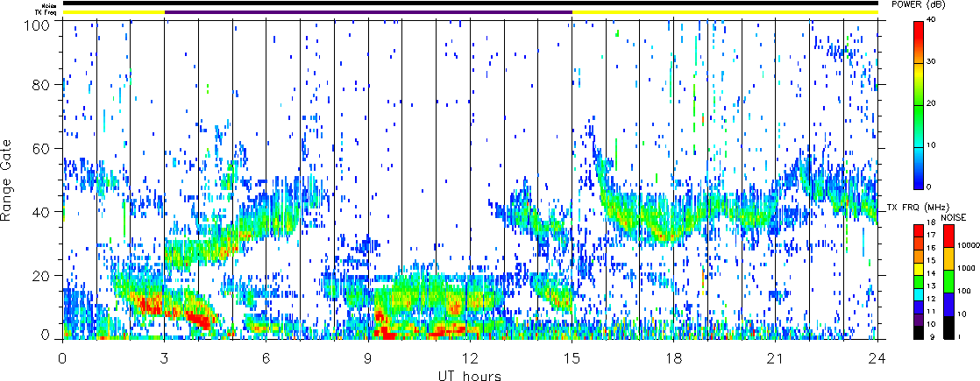This screenshot has width=980, height=381.
Task: Select the 3 tick on UT hours axis
Action: coord(165,358)
